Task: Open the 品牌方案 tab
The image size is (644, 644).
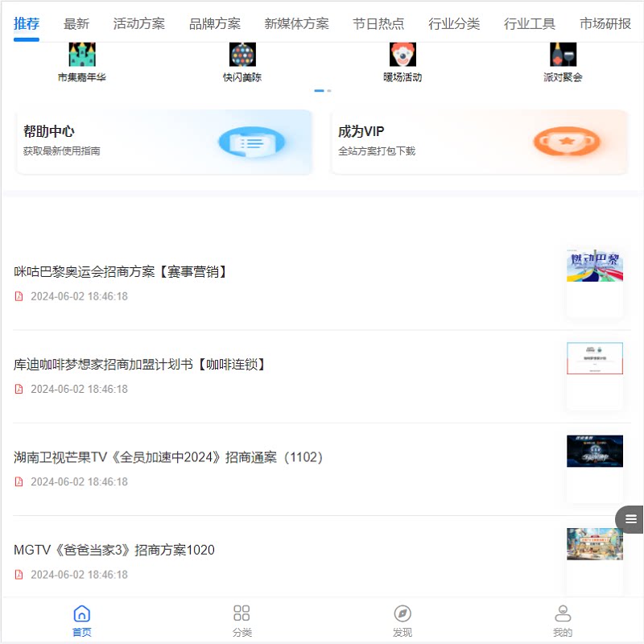Action: pos(214,24)
